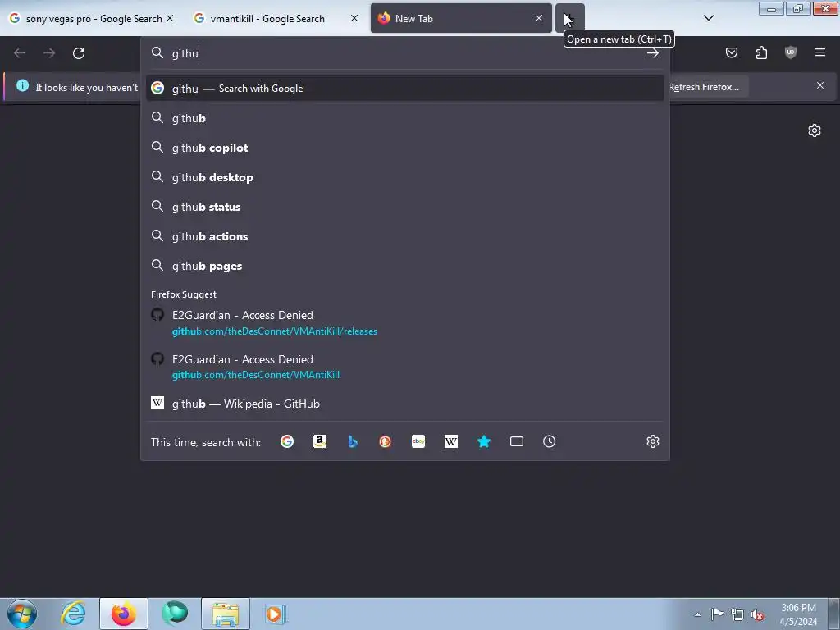Screen dimensions: 840x630
Task: Open github Wikipedia suggestion
Action: tap(405, 404)
